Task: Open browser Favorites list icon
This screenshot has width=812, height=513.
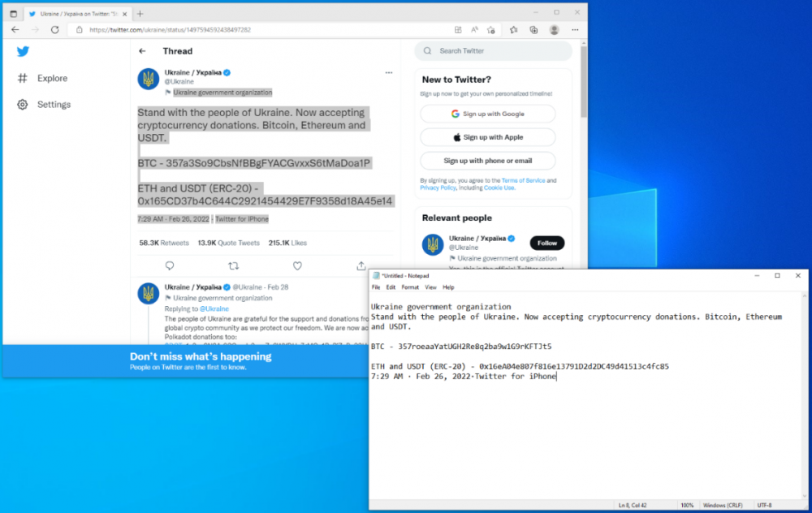Action: (x=513, y=30)
